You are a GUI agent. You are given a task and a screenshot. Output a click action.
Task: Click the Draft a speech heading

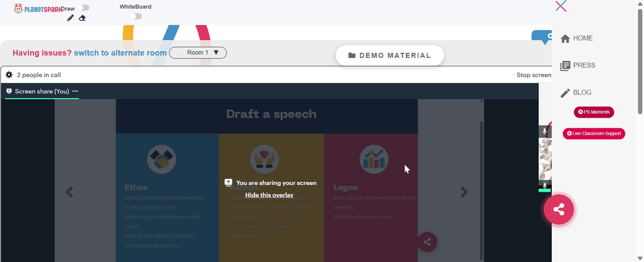pyautogui.click(x=272, y=114)
